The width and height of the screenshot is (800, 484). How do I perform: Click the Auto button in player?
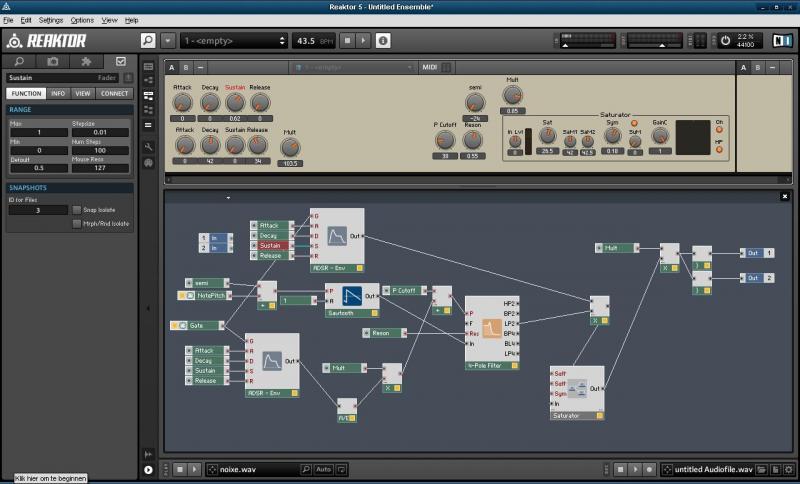click(323, 469)
